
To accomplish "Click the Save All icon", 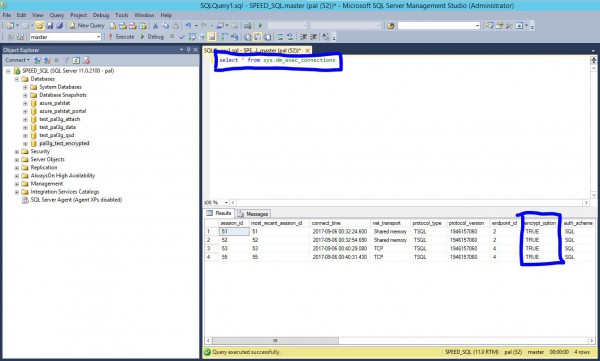I will 59,26.
